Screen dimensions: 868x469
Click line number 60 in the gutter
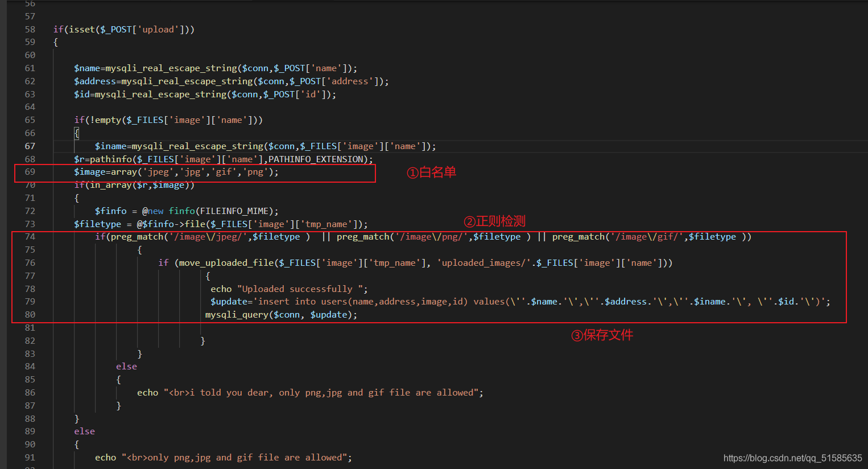coord(30,55)
